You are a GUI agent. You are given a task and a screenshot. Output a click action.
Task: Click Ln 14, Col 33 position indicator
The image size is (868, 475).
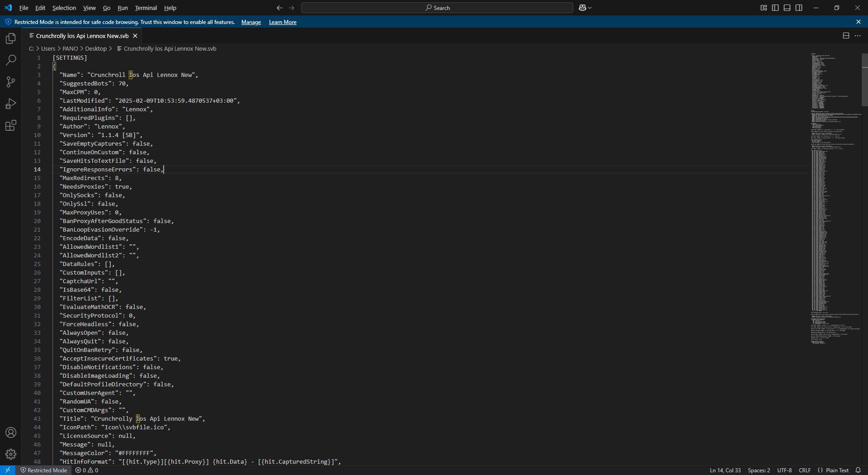(725, 470)
